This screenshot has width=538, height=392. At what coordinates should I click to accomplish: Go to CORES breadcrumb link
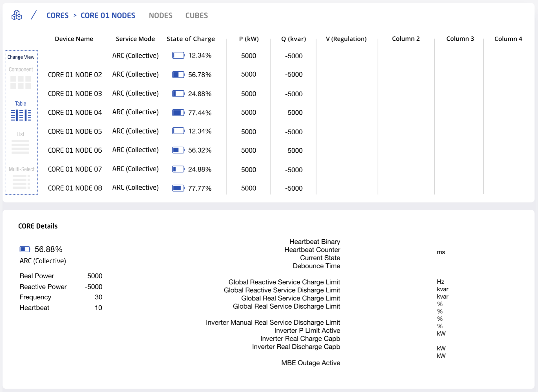(x=57, y=15)
